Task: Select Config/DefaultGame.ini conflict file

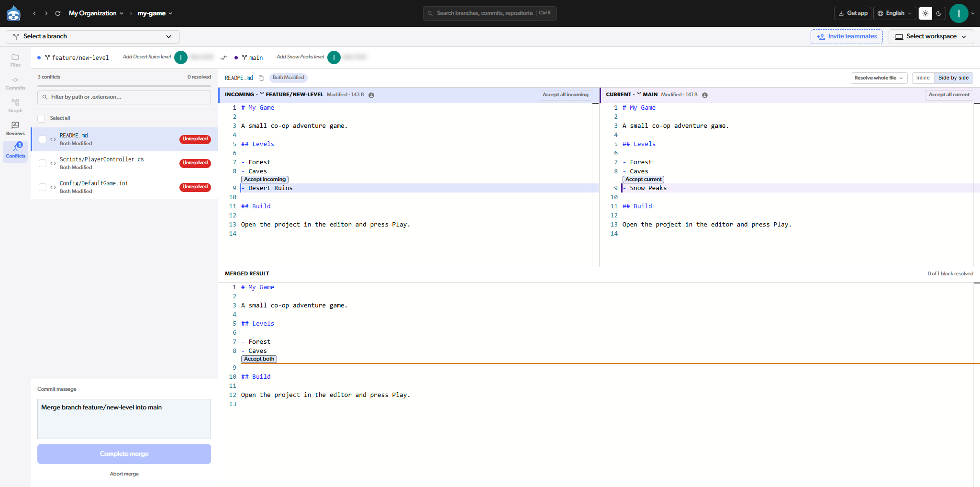Action: point(124,187)
